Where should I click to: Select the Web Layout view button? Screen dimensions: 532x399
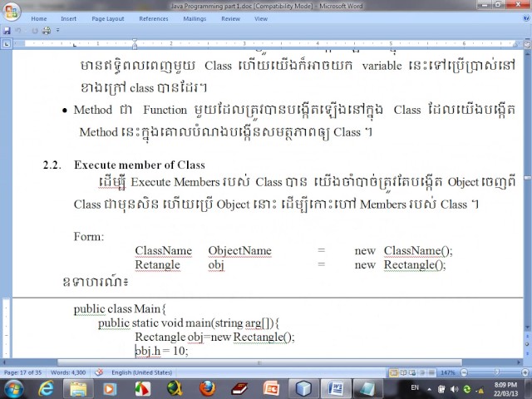click(x=412, y=373)
